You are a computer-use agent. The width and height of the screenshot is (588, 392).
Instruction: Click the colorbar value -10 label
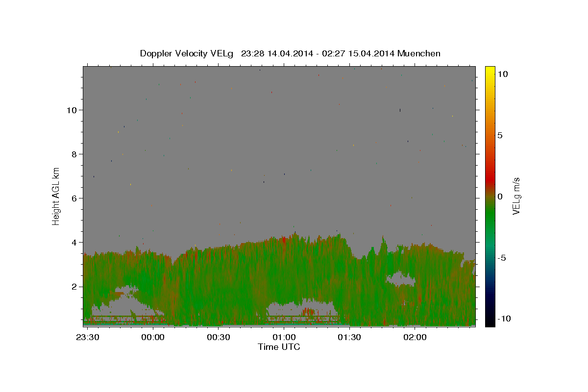503,318
